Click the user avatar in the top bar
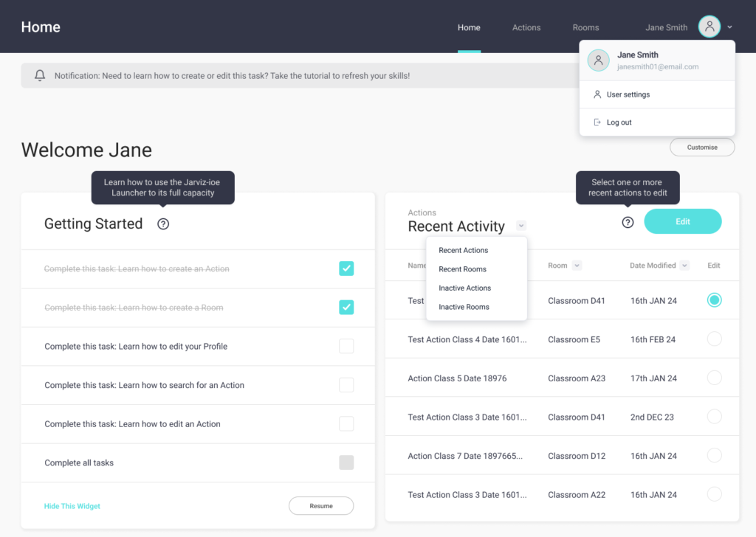This screenshot has width=756, height=537. click(709, 27)
